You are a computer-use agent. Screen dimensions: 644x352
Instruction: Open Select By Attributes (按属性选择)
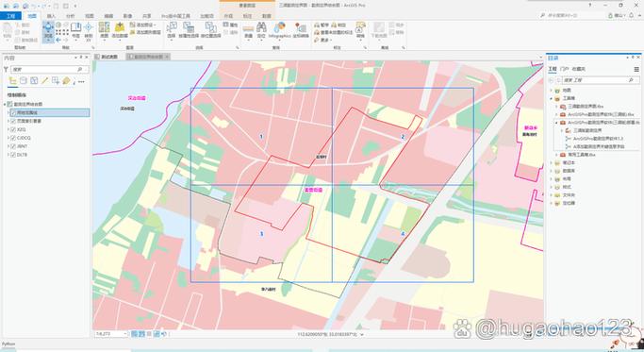coord(189,31)
